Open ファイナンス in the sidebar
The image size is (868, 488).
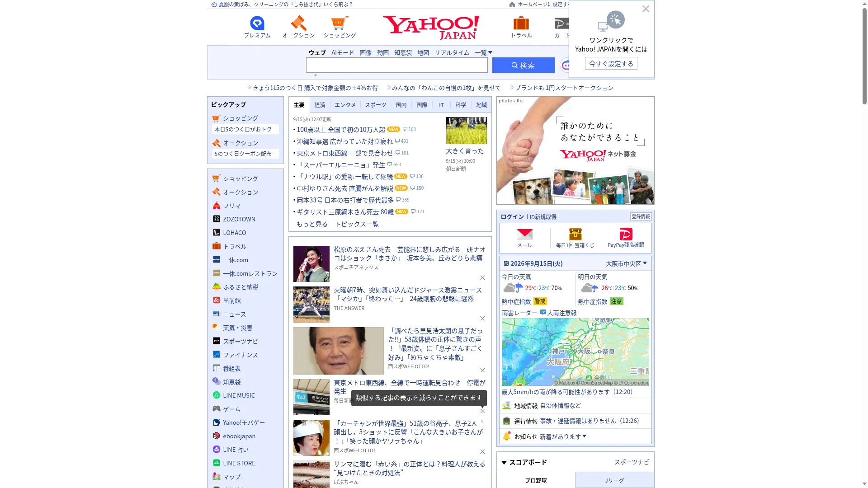click(241, 355)
